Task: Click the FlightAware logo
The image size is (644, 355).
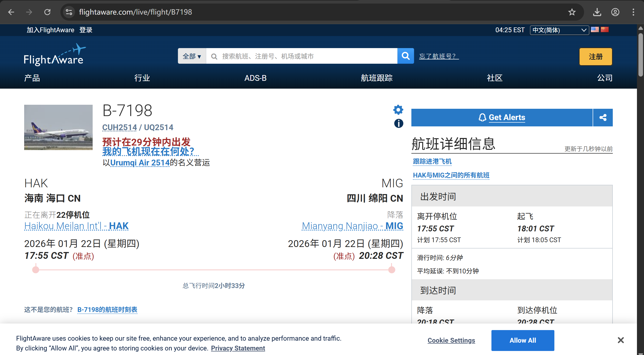Action: pyautogui.click(x=55, y=55)
